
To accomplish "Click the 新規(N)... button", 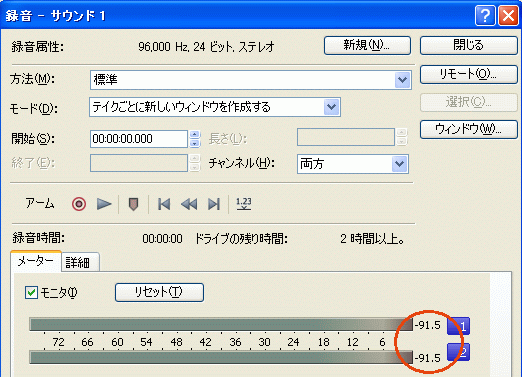I will [367, 45].
